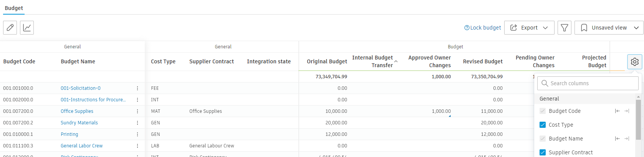Click the pencil edit icon
Viewport: 644px width, 157px height.
10,28
